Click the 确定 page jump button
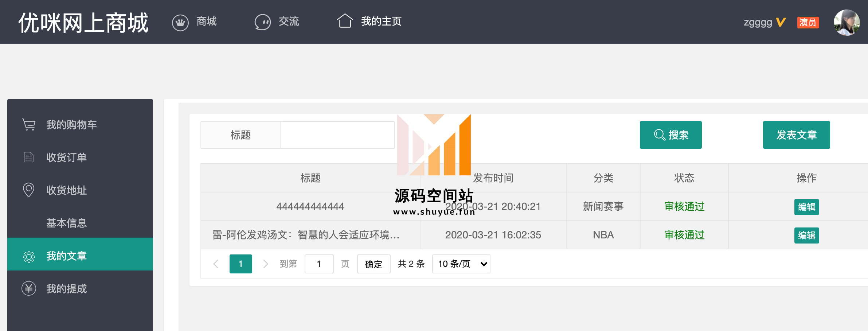The image size is (868, 331). click(374, 264)
